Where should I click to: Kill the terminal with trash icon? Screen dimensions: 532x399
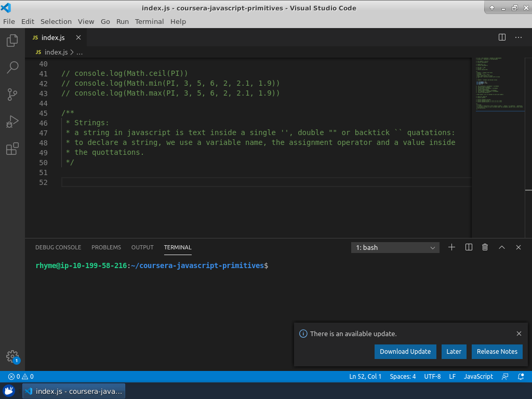[x=485, y=247]
